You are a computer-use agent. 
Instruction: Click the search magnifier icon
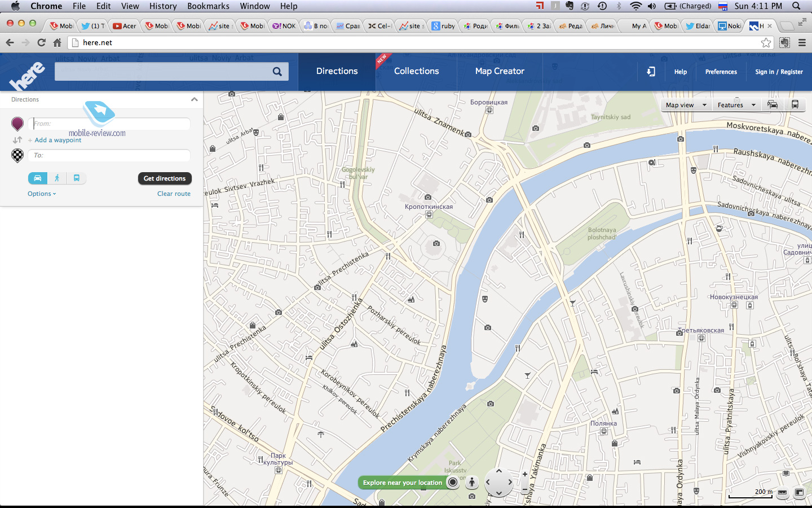click(x=277, y=71)
